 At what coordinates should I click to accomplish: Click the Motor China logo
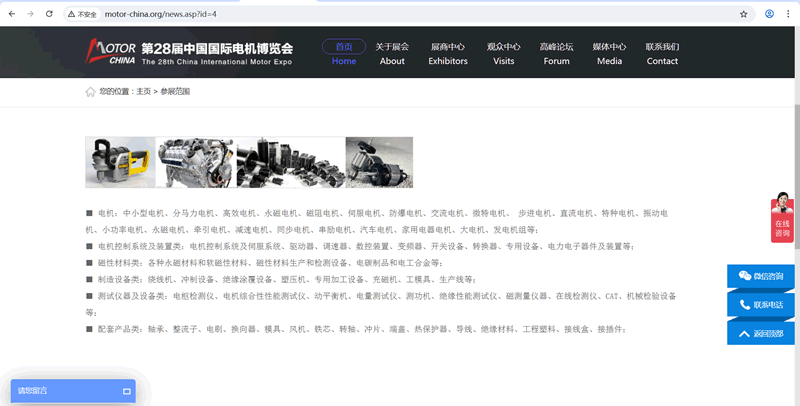(110, 52)
